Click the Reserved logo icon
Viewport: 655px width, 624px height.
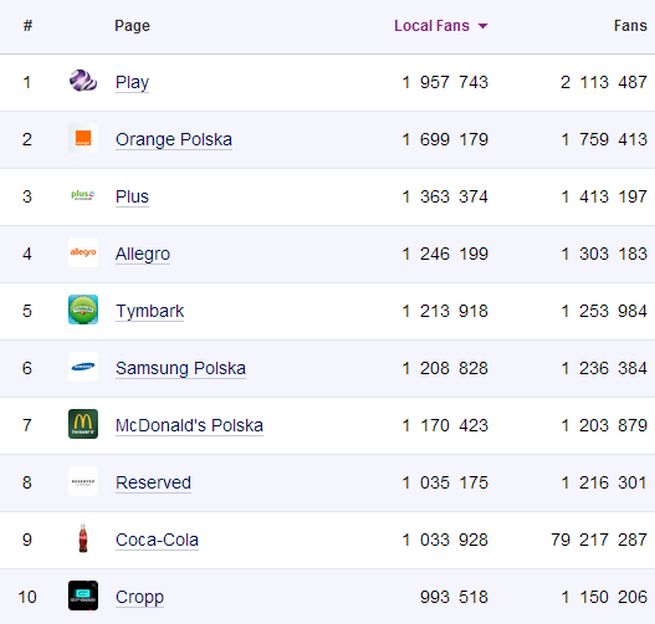tap(83, 481)
